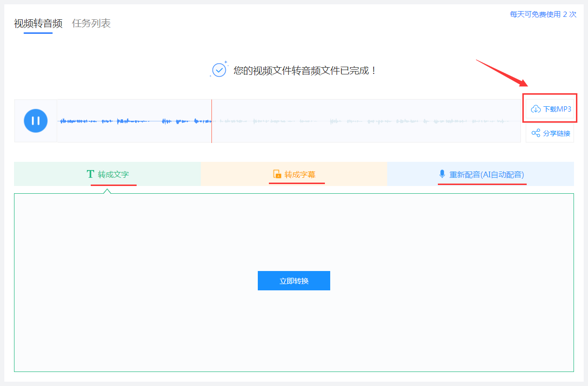Click the T icon on the 转成文字 tab
This screenshot has width=588, height=386.
(x=91, y=175)
